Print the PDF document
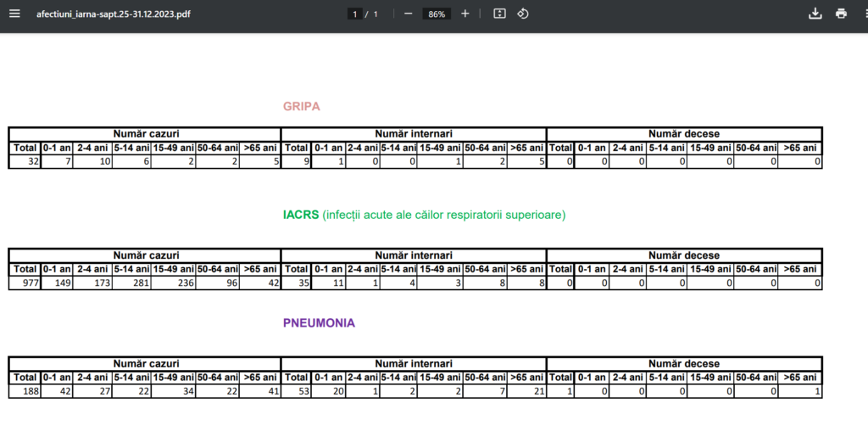 (841, 14)
